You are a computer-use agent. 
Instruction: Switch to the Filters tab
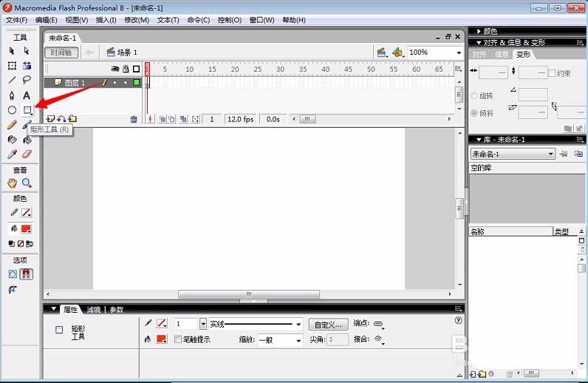pos(94,310)
